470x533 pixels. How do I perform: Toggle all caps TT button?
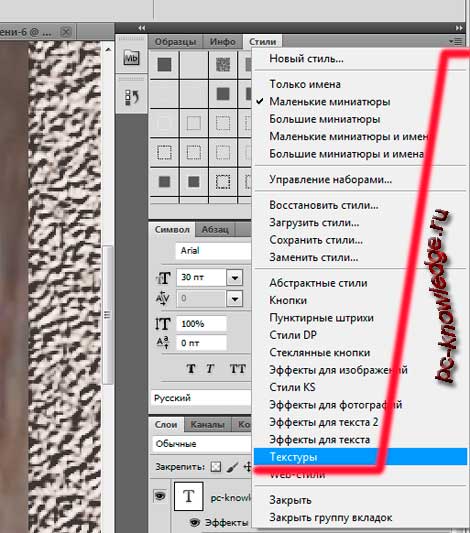pos(237,368)
